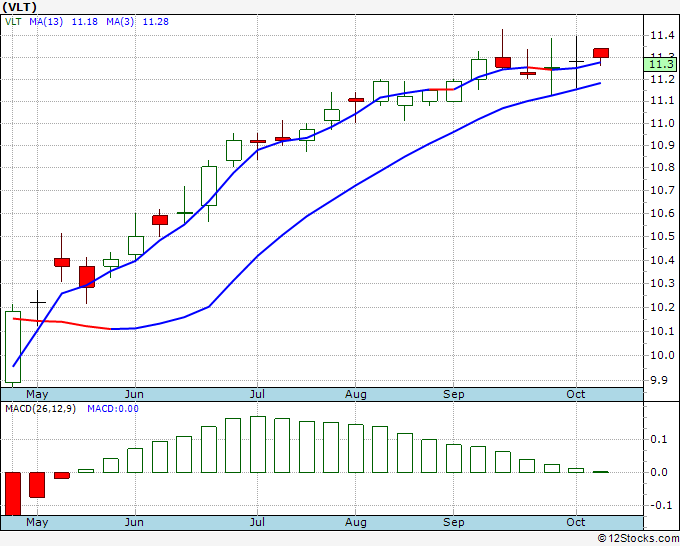680x546 pixels.
Task: Select the last red candle in October
Action: coord(601,53)
